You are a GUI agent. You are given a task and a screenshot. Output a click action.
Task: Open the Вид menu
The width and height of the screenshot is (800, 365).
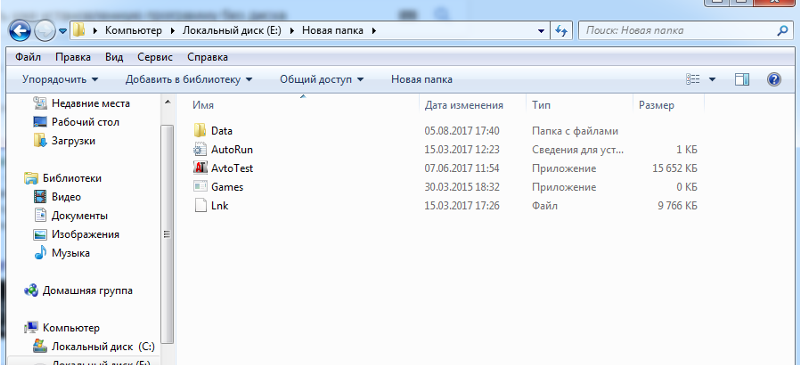(114, 57)
